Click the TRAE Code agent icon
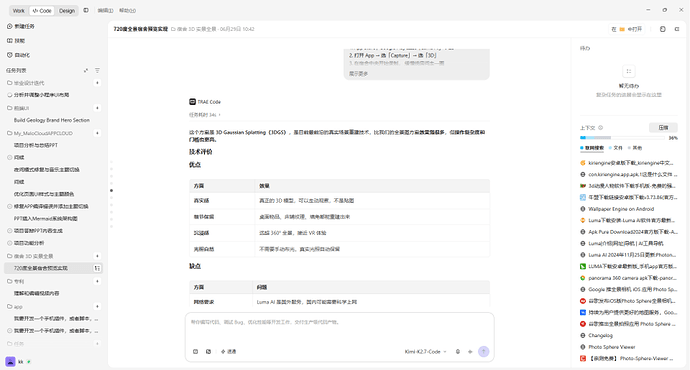The width and height of the screenshot is (690, 370). [x=192, y=102]
